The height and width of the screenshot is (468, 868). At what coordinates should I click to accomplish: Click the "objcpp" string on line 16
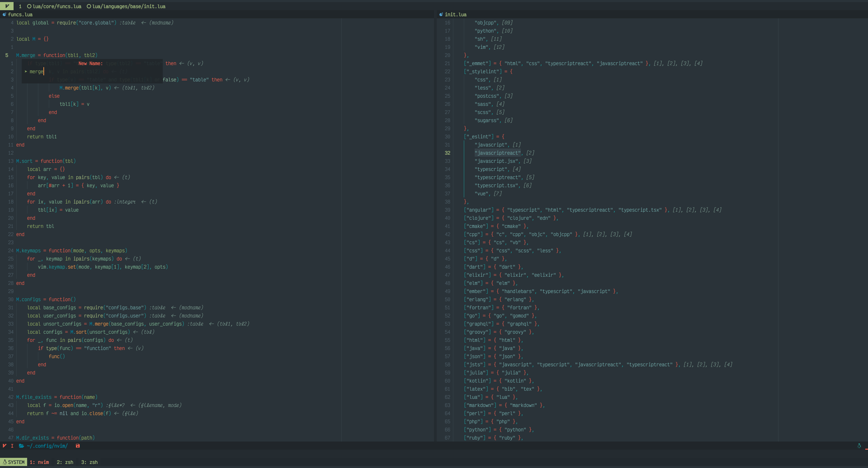click(x=486, y=23)
